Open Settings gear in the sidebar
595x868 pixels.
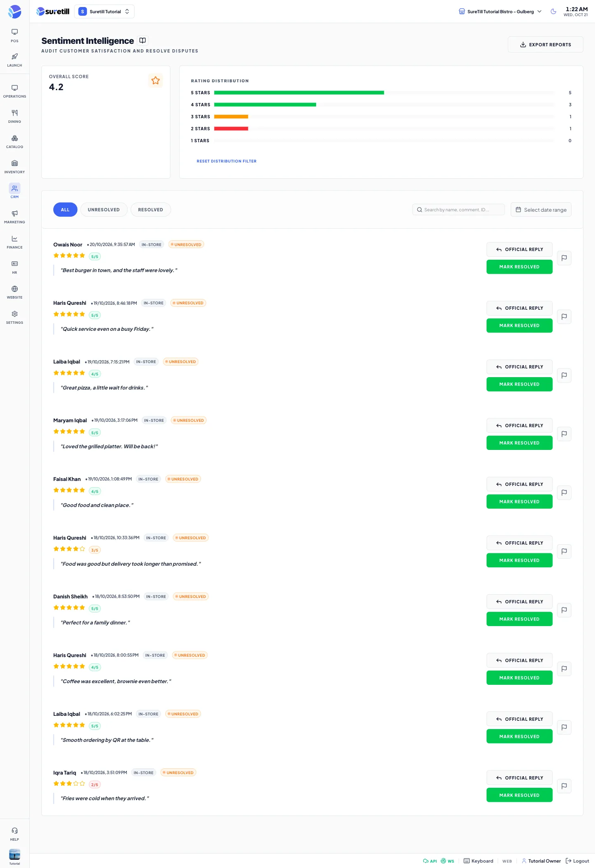pyautogui.click(x=14, y=318)
